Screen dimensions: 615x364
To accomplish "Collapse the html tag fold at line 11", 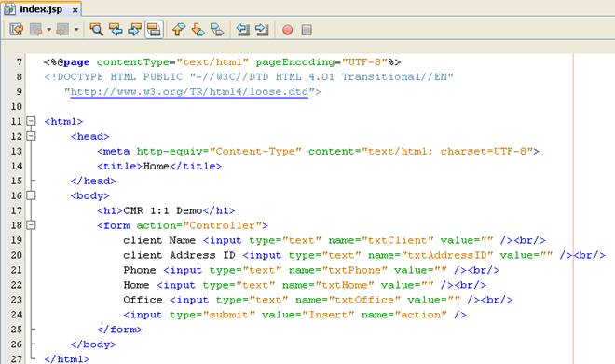I will point(31,121).
